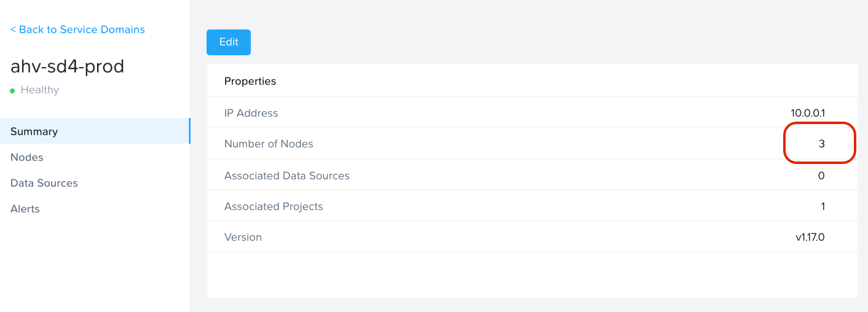Click the 10.0.0.1 IP address value

click(808, 113)
